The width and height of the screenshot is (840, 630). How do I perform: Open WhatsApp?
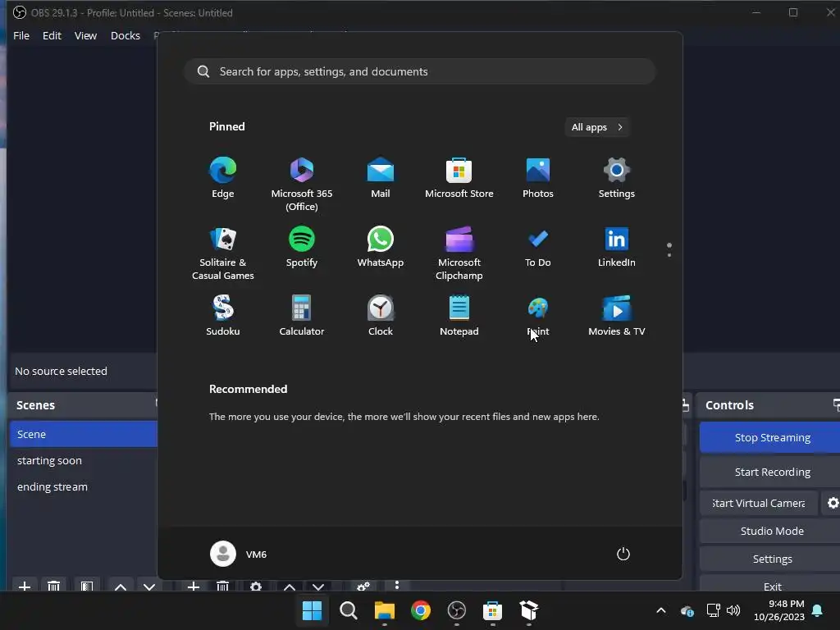[x=381, y=247]
